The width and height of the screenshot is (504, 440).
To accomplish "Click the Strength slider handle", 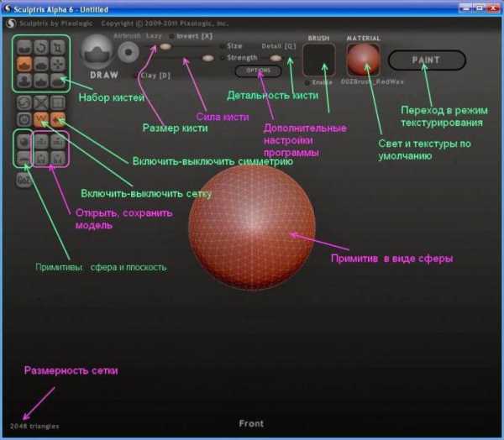I will point(208,58).
